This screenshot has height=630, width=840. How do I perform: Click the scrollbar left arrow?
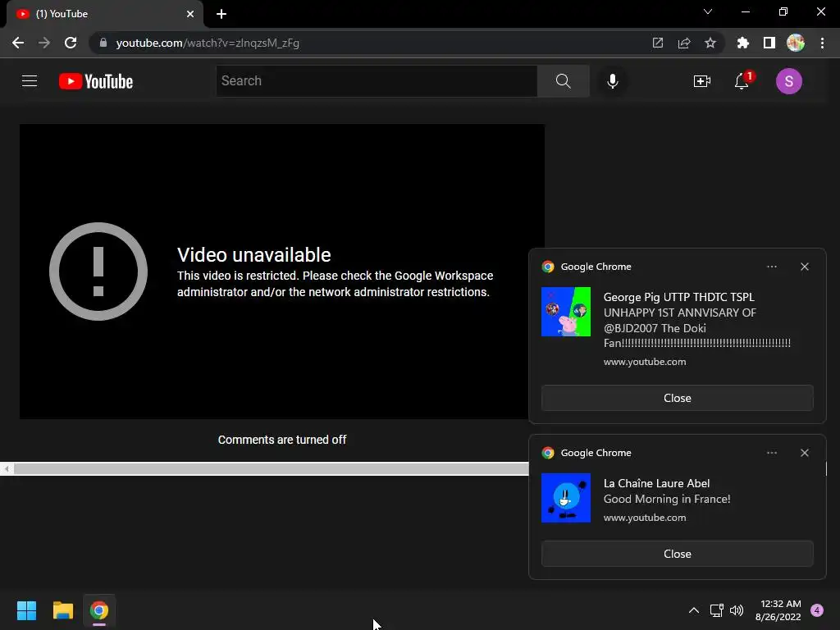(x=7, y=469)
